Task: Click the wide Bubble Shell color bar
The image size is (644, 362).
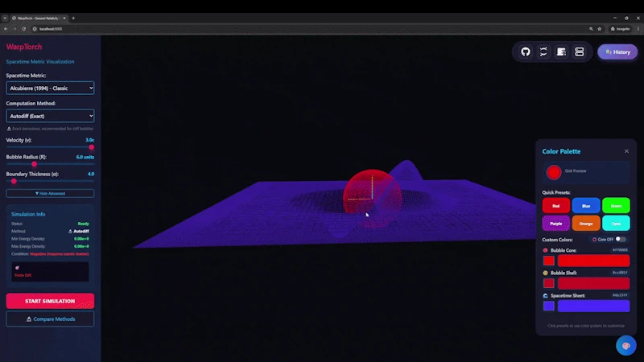Action: click(x=593, y=283)
